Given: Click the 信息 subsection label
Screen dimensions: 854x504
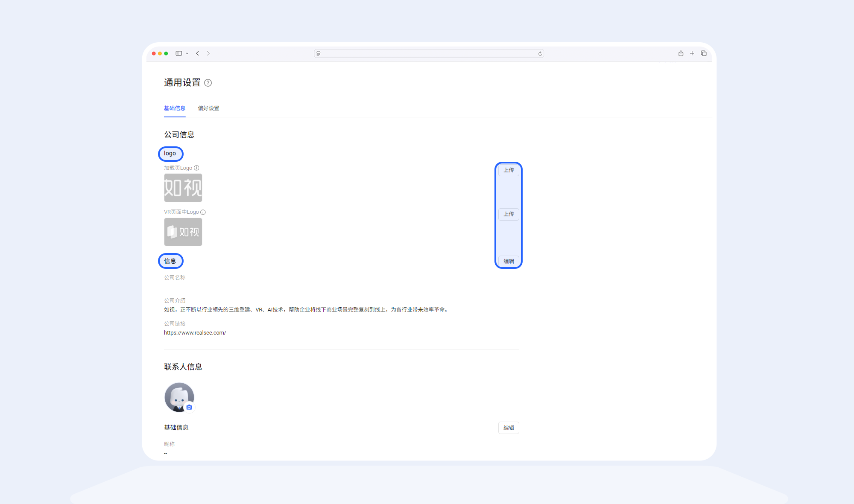Looking at the screenshot, I should pyautogui.click(x=170, y=261).
